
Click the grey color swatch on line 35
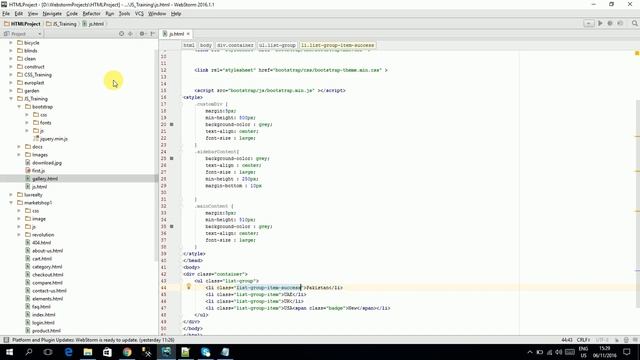(x=172, y=226)
